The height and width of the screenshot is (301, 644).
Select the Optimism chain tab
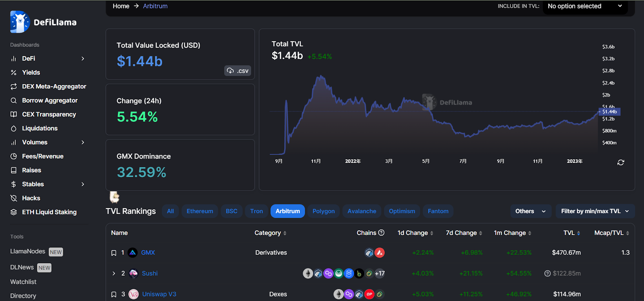click(x=402, y=211)
